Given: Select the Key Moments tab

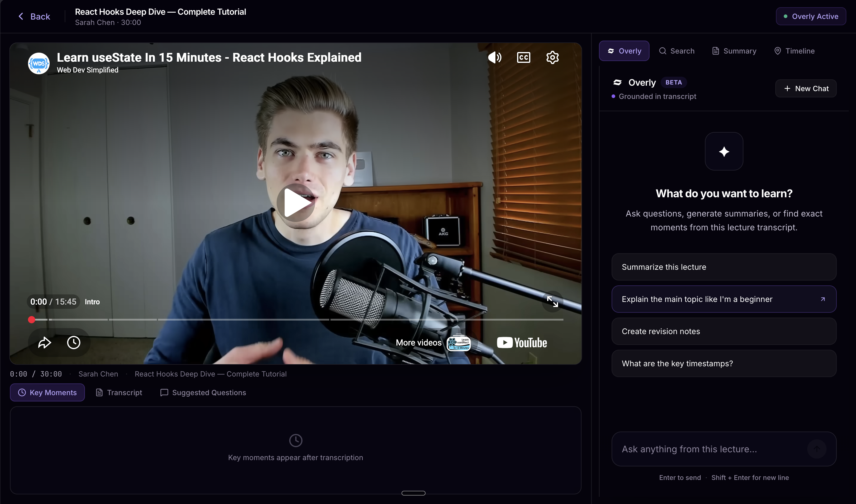Looking at the screenshot, I should click(x=47, y=393).
